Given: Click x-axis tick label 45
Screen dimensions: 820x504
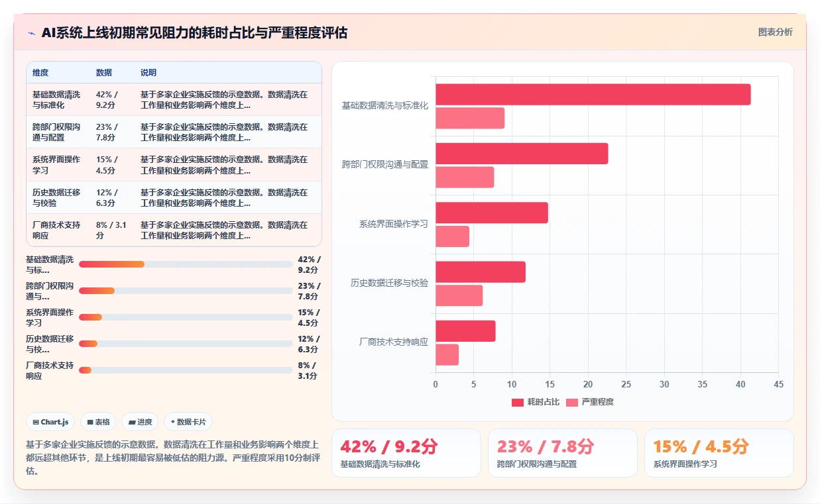Looking at the screenshot, I should pos(778,384).
